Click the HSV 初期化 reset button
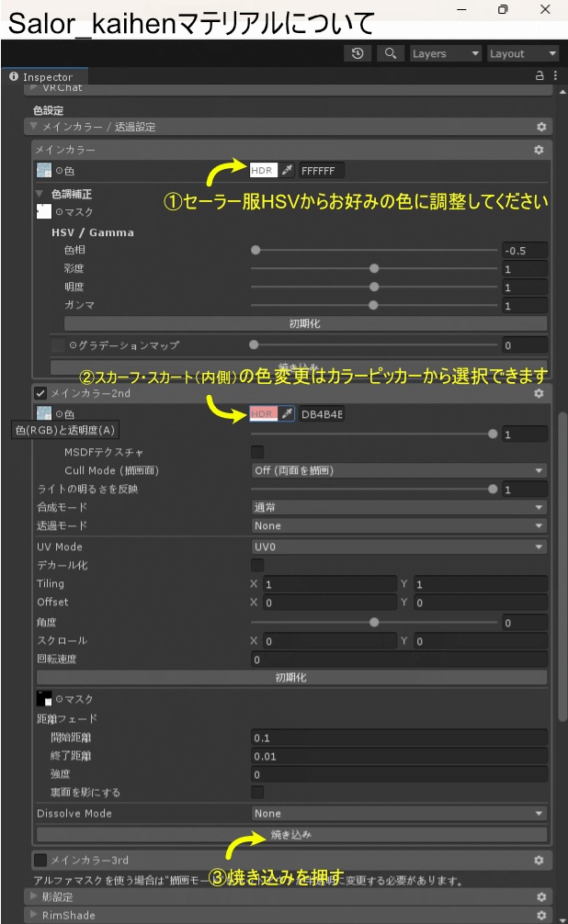Screen dimensions: 568x924 [x=305, y=323]
